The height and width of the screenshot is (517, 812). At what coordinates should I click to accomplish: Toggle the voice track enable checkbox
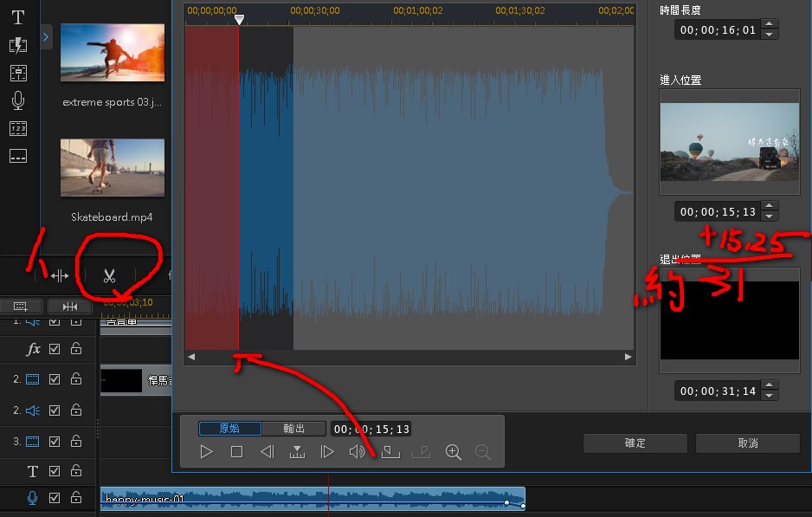pos(55,498)
